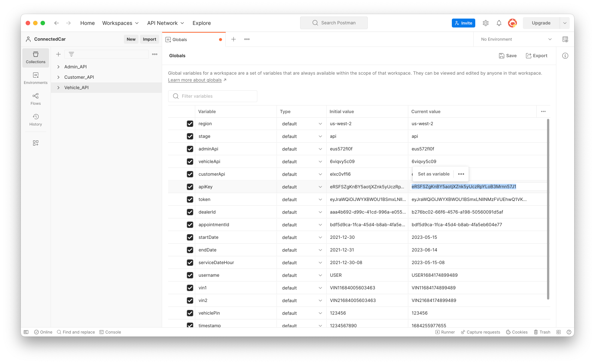Open the notifications bell icon
This screenshot has height=364, width=595.
pyautogui.click(x=499, y=23)
